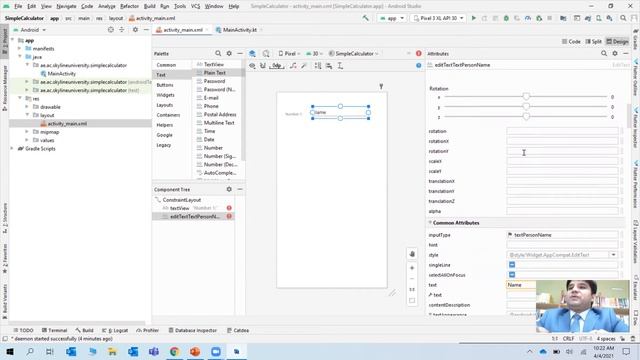
Task: Select pan hand tool on design canvas
Action: pyautogui.click(x=412, y=254)
